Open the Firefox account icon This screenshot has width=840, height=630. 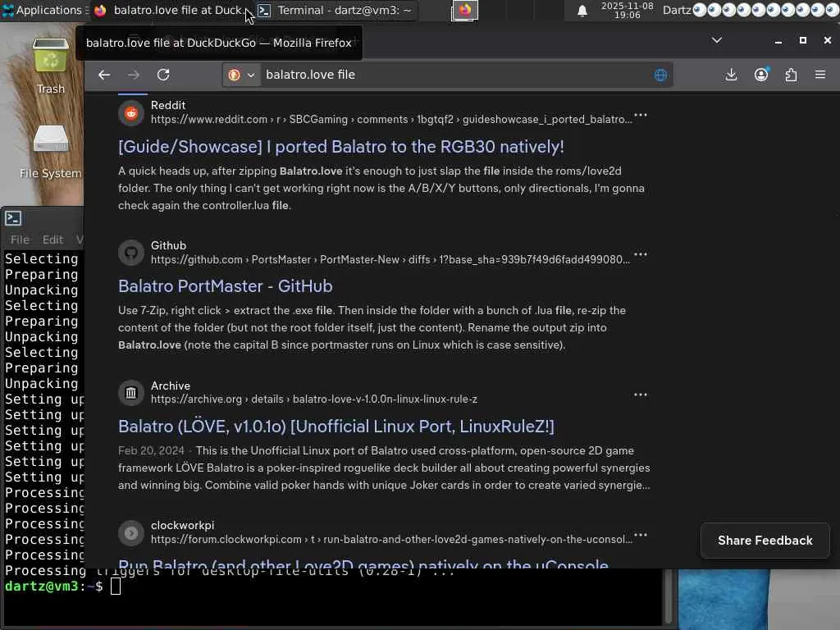(x=761, y=75)
